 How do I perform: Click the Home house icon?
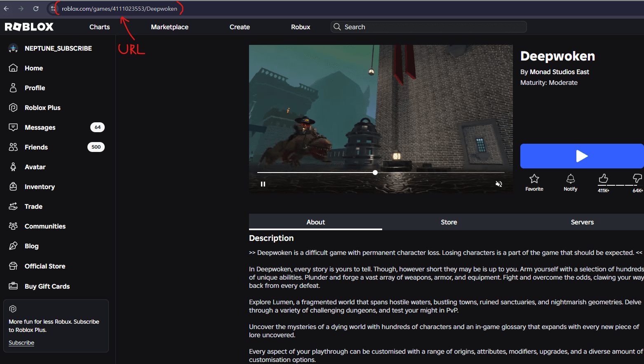pyautogui.click(x=13, y=68)
